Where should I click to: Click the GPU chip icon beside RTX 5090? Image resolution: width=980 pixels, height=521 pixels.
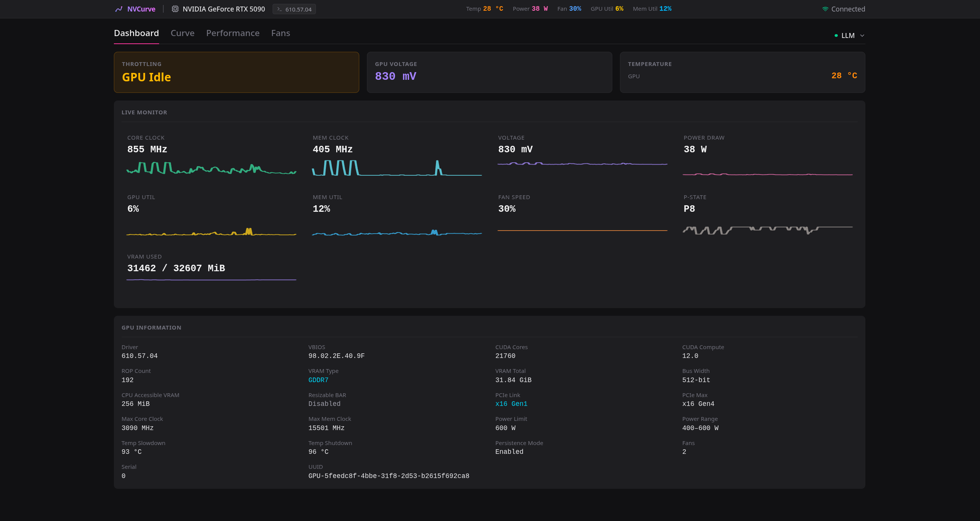click(175, 9)
